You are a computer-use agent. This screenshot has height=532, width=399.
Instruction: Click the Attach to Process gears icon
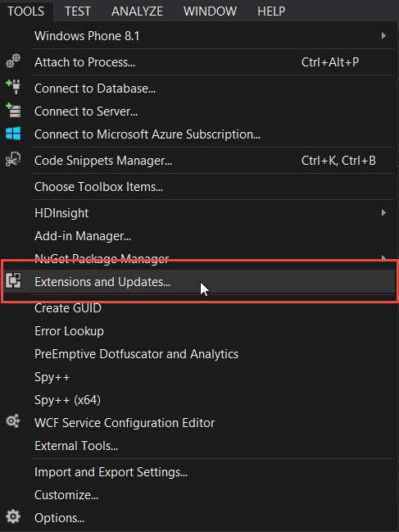coord(13,61)
